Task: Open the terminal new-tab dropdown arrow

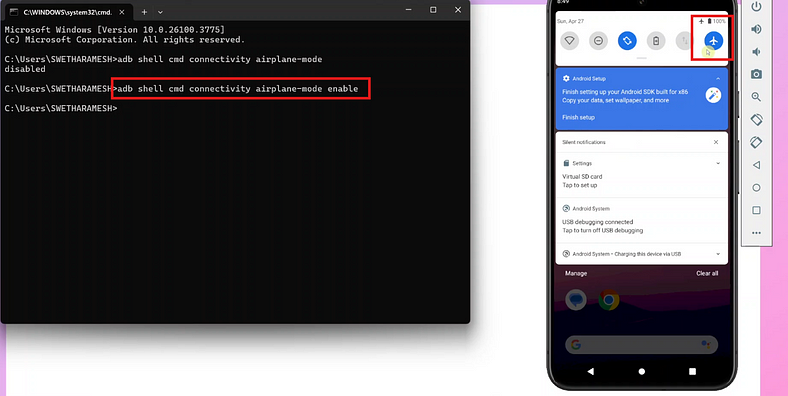Action: click(x=160, y=12)
